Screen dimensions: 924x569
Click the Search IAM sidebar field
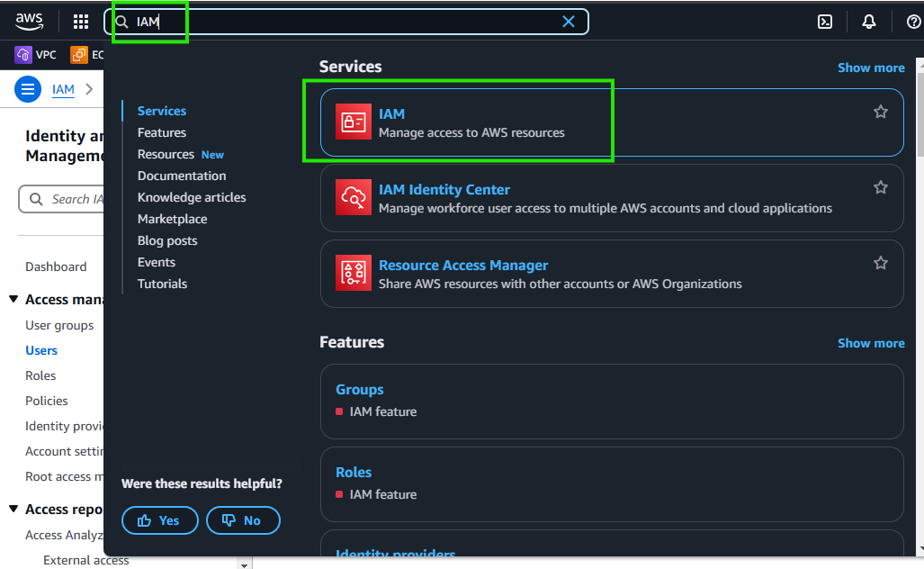pos(61,199)
